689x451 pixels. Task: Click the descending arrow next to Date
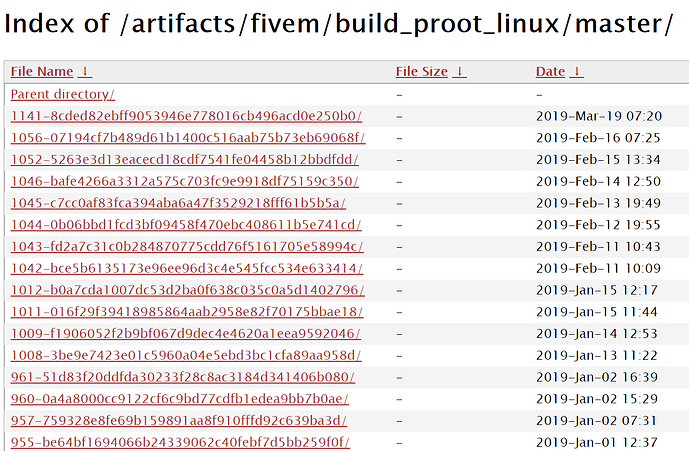pos(577,72)
